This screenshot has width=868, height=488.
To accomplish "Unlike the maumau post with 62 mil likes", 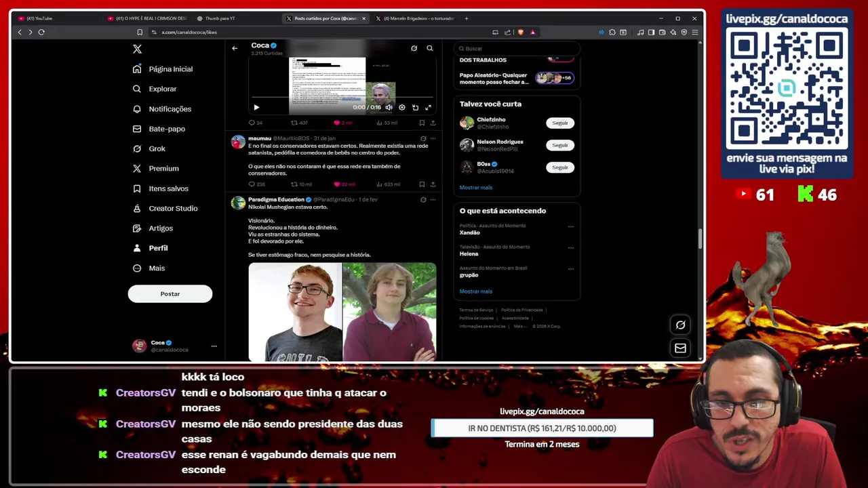I will pyautogui.click(x=344, y=184).
